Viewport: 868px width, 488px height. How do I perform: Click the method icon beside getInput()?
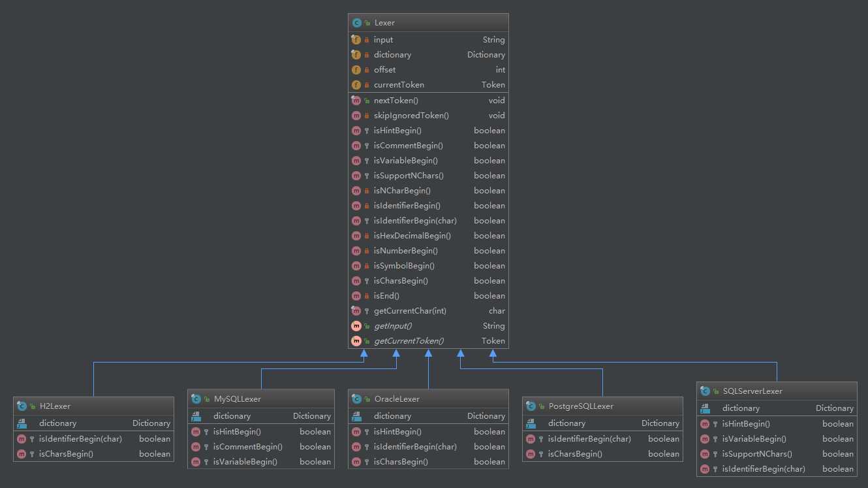point(356,326)
